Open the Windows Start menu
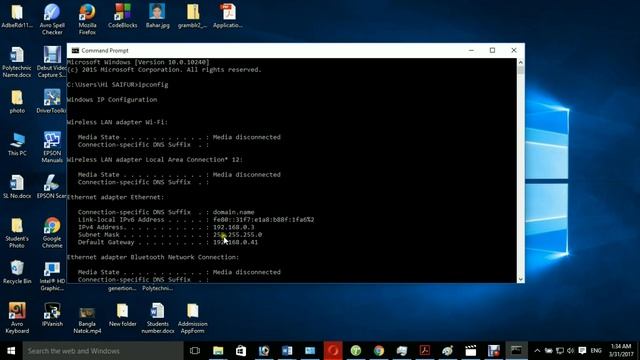This screenshot has width=640, height=360. coord(11,351)
